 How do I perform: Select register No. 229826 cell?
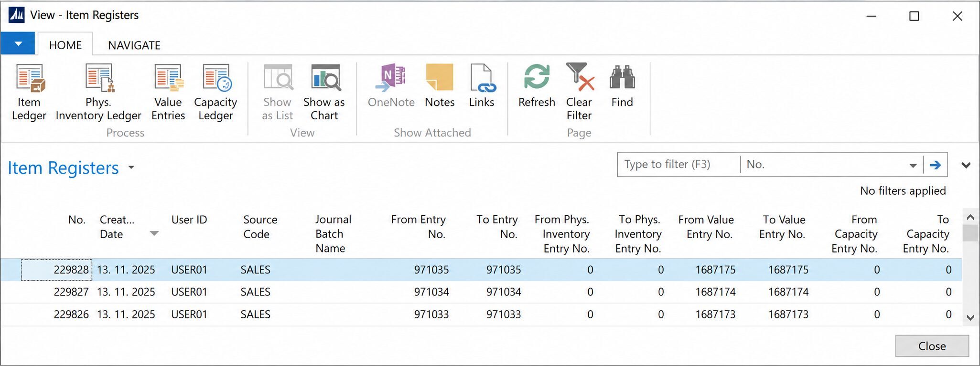point(57,314)
